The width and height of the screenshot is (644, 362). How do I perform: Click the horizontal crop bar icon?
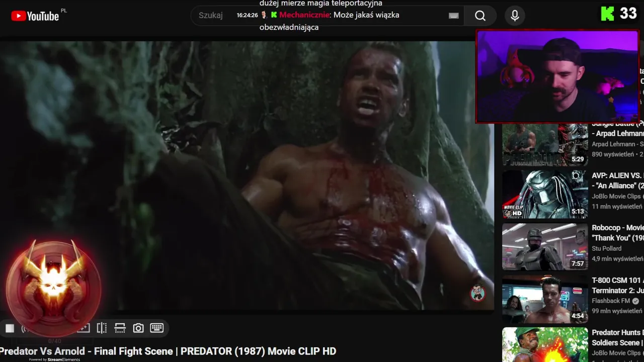pos(120,328)
